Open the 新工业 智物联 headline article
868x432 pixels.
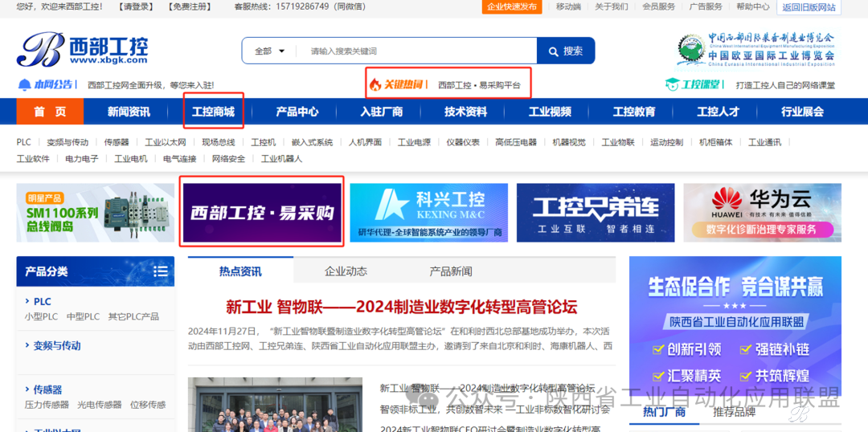coord(401,307)
